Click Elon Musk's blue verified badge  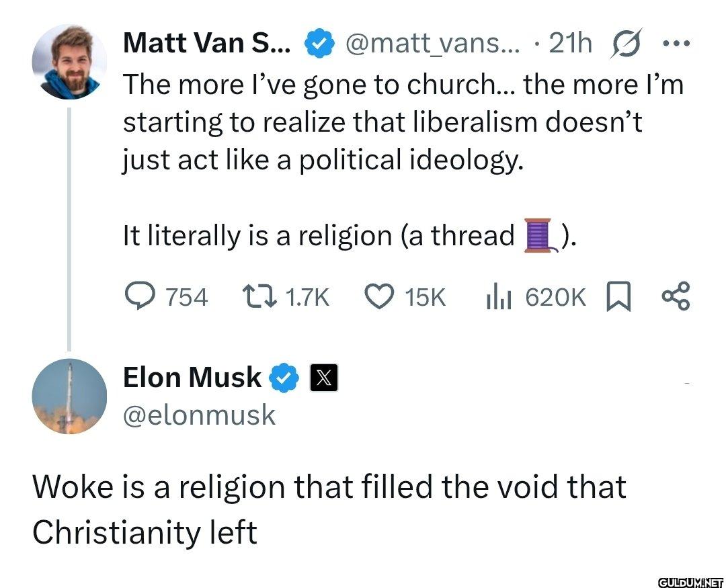(x=284, y=378)
